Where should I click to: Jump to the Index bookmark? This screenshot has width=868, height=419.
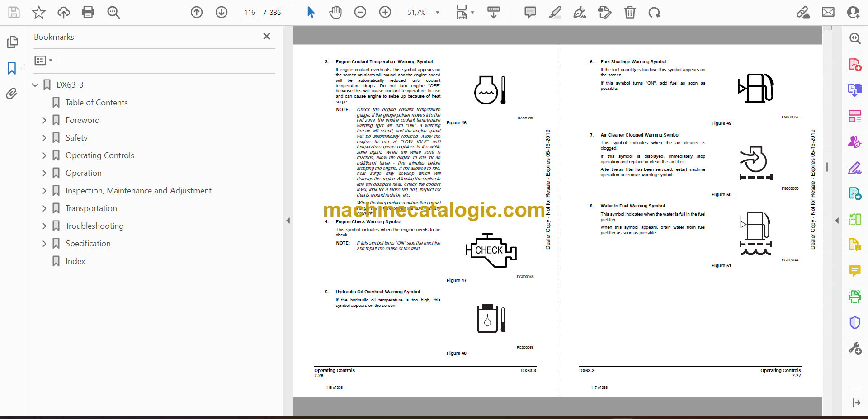pyautogui.click(x=75, y=261)
